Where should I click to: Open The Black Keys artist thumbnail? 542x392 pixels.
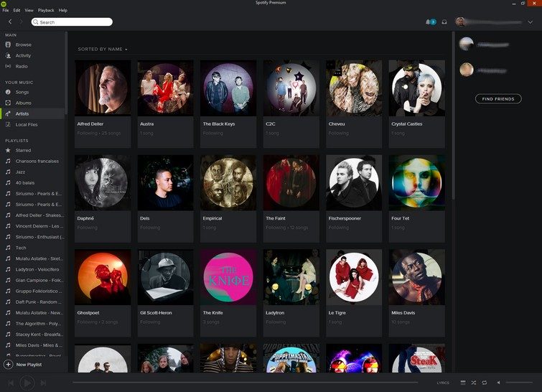[228, 88]
